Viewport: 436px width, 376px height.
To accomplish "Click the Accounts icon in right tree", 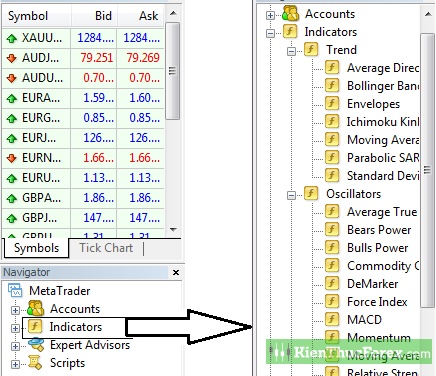I will pos(290,14).
